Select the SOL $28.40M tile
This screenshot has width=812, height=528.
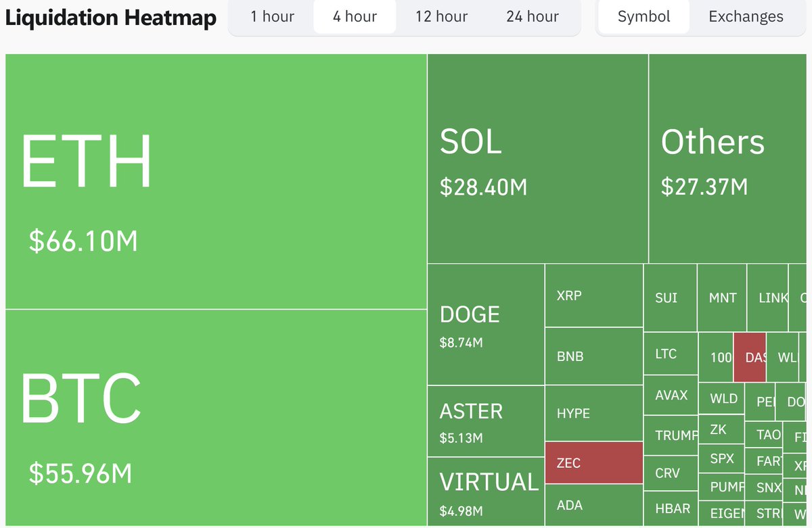coord(538,159)
